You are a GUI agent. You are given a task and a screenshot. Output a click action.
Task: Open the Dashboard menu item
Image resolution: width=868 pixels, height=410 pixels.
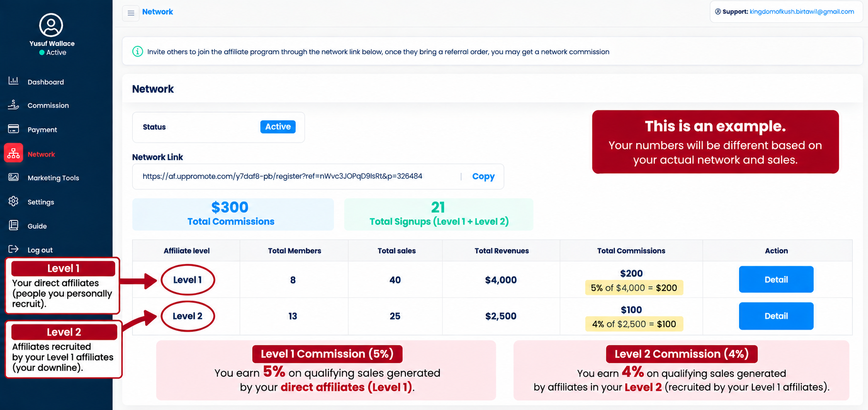click(x=46, y=82)
